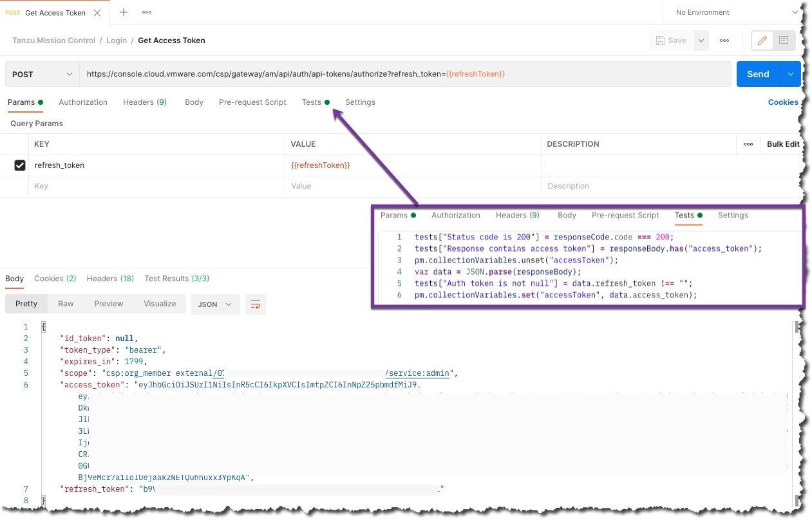
Task: Click the refresh_token key cell
Action: point(157,165)
